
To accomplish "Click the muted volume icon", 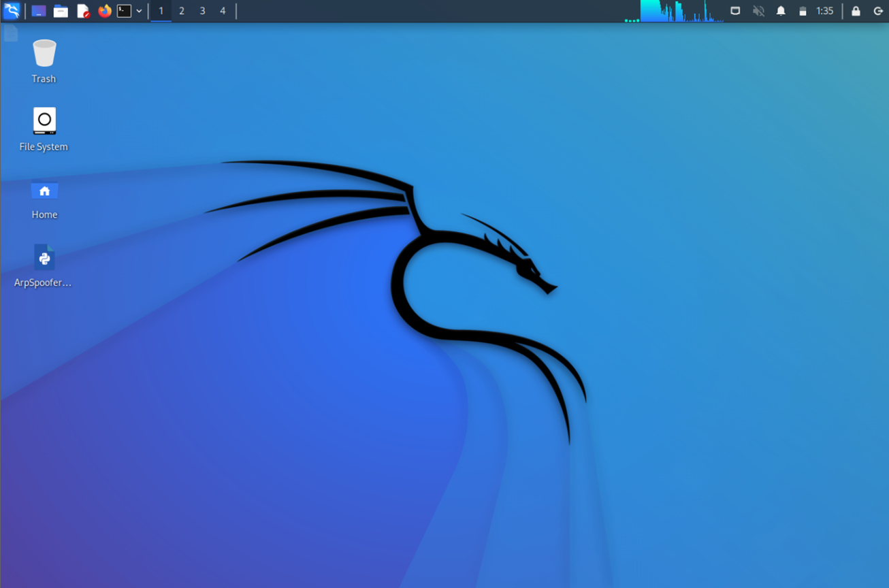I will (758, 11).
